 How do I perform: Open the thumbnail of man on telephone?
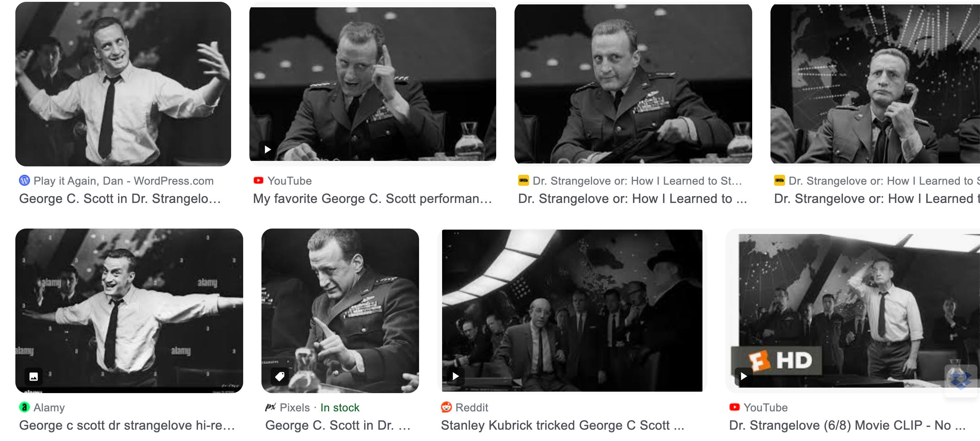pyautogui.click(x=875, y=84)
